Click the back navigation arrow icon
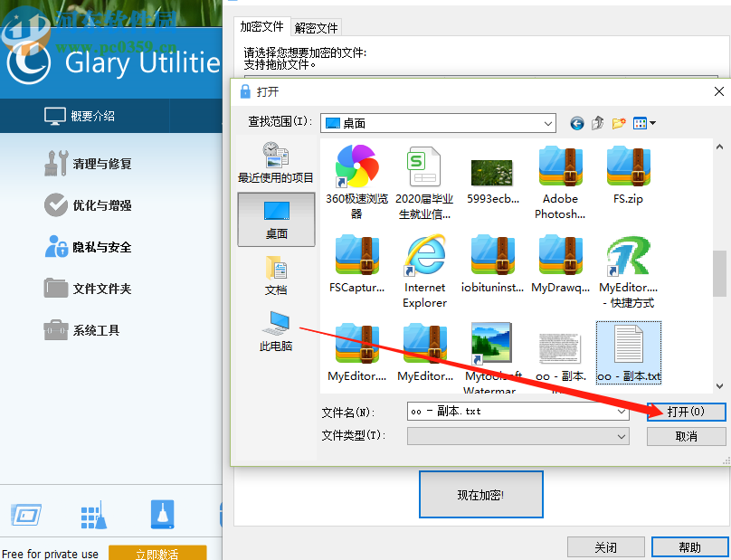The width and height of the screenshot is (731, 560). click(x=576, y=123)
